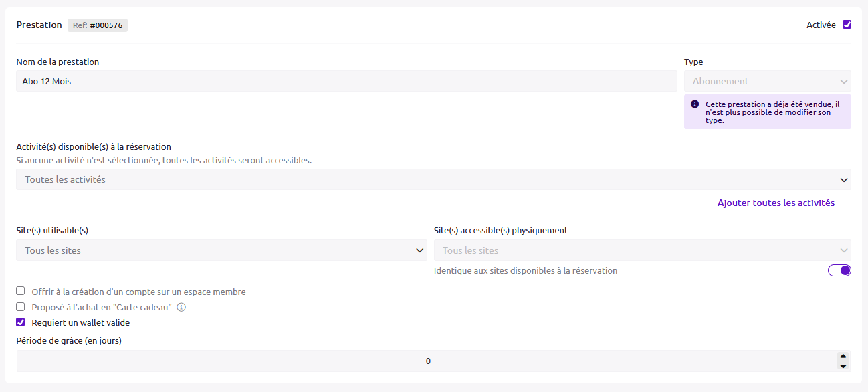
Task: Click the "Requiert un wallet valide" label
Action: [81, 322]
